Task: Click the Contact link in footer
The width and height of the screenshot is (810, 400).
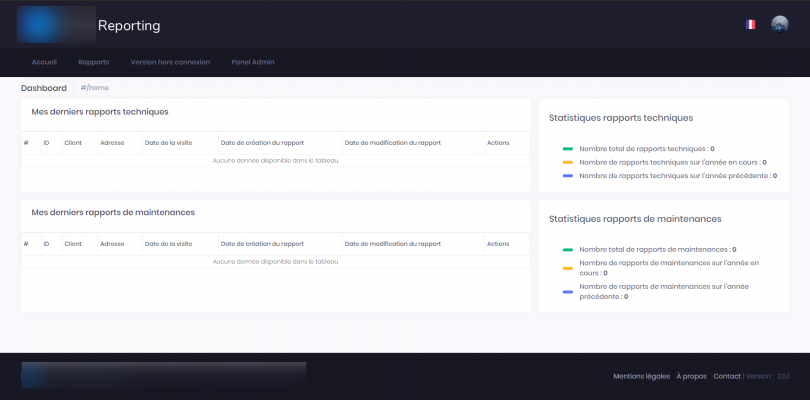Action: click(x=727, y=376)
